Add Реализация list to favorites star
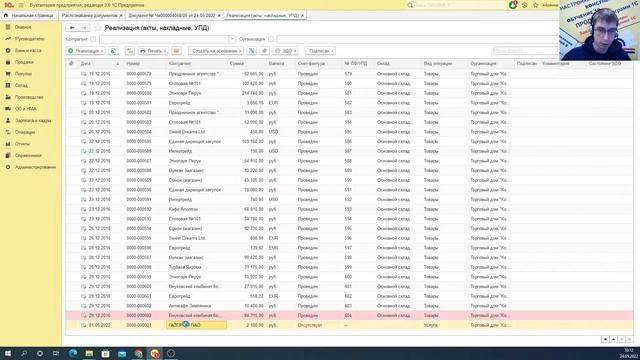 [98, 28]
